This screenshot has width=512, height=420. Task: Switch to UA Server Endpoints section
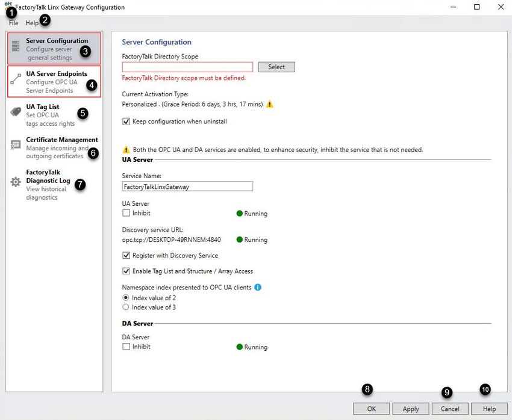click(54, 81)
